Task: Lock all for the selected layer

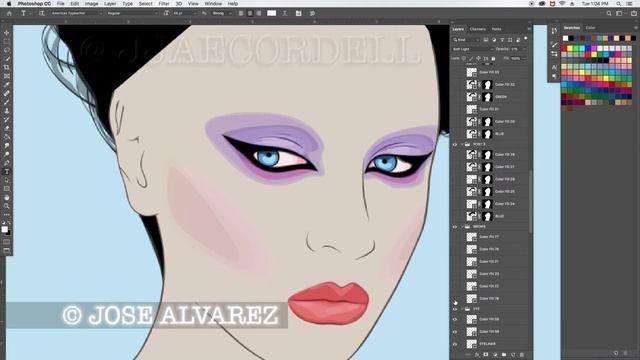Action: click(493, 58)
